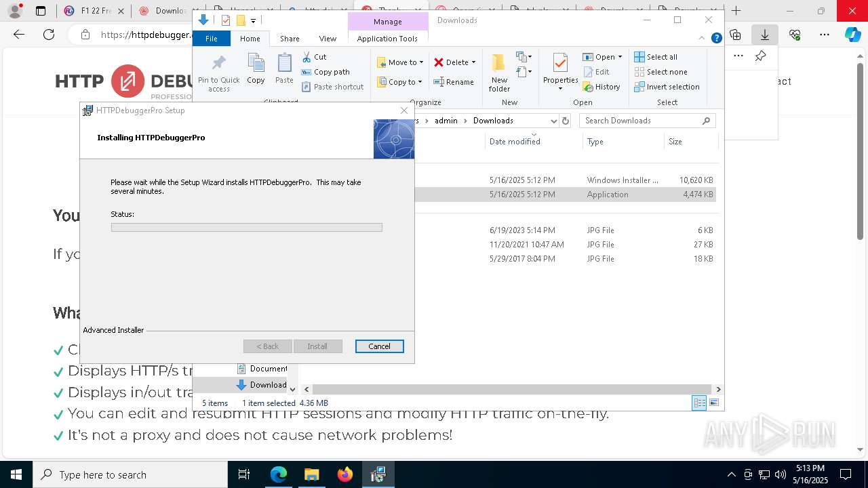The width and height of the screenshot is (868, 488).
Task: Open Edge Settings and more menu
Action: pyautogui.click(x=825, y=35)
